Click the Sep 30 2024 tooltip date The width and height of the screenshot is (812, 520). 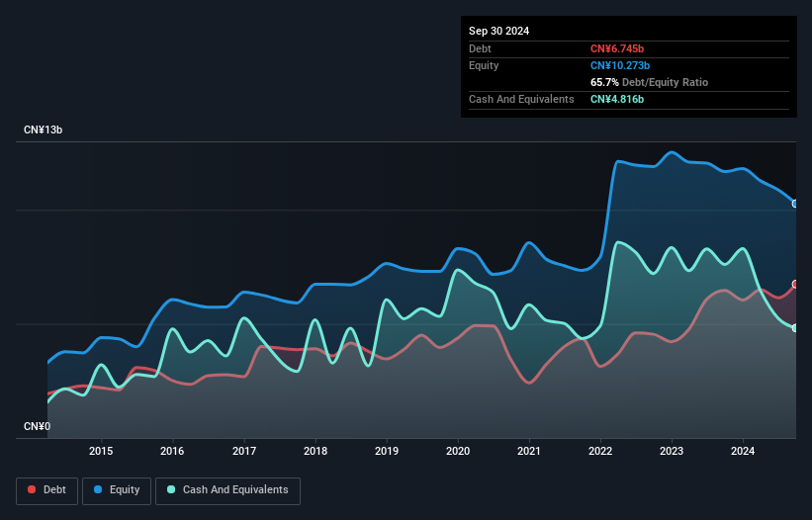tap(498, 31)
